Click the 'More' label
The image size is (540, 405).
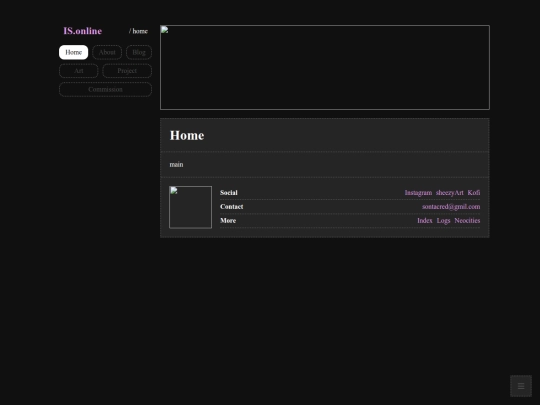228,220
